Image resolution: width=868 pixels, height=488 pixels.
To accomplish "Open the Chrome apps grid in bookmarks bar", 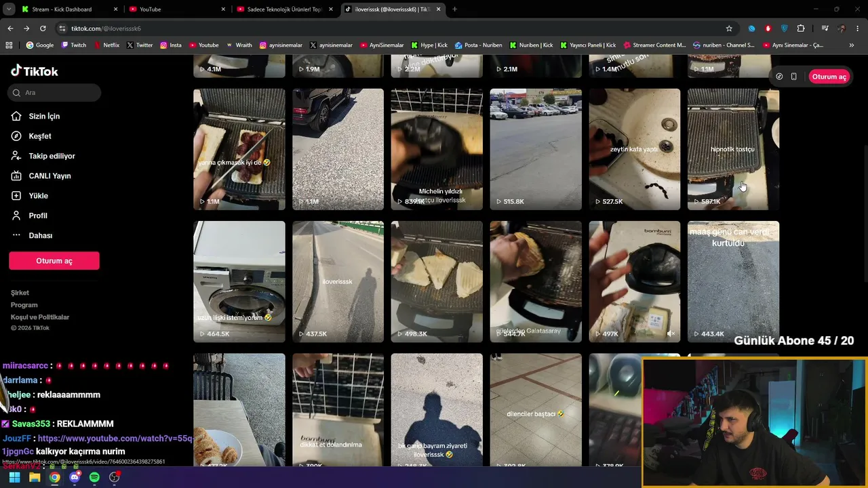I will pos(9,45).
